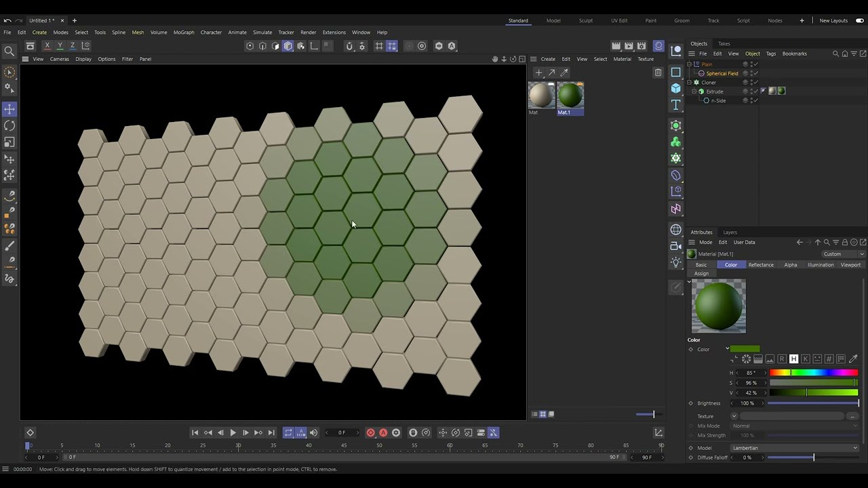The image size is (868, 488).
Task: Add a Cube primitive from the palette
Action: click(x=676, y=88)
